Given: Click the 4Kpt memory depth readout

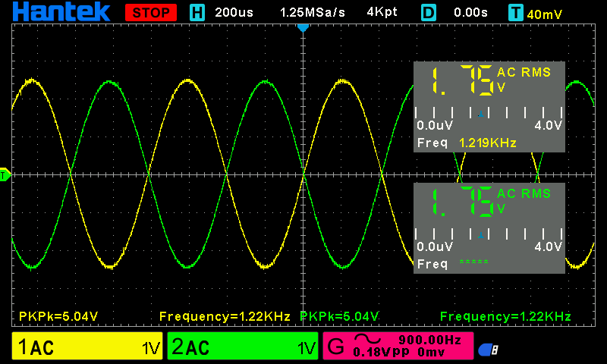Looking at the screenshot, I should (382, 12).
